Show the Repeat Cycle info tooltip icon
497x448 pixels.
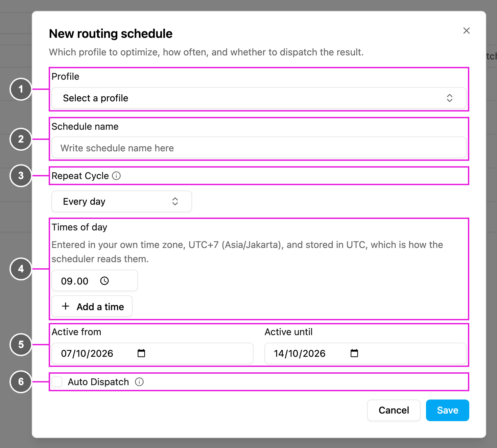pyautogui.click(x=116, y=176)
